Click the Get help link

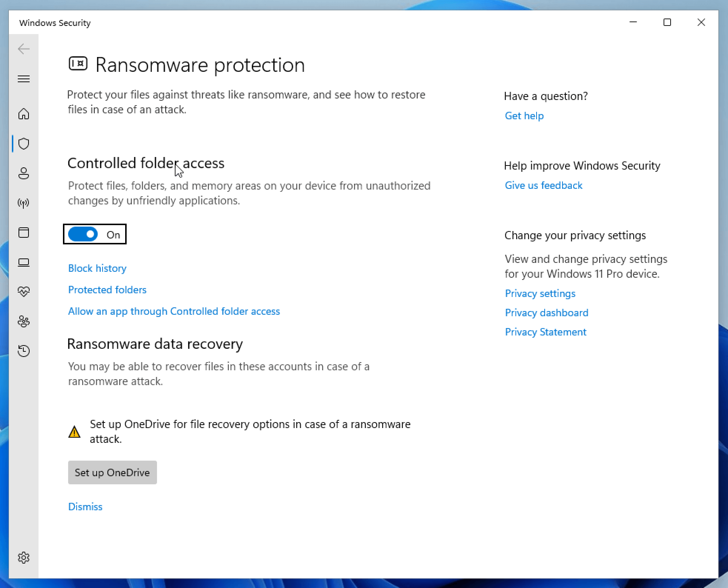[524, 116]
